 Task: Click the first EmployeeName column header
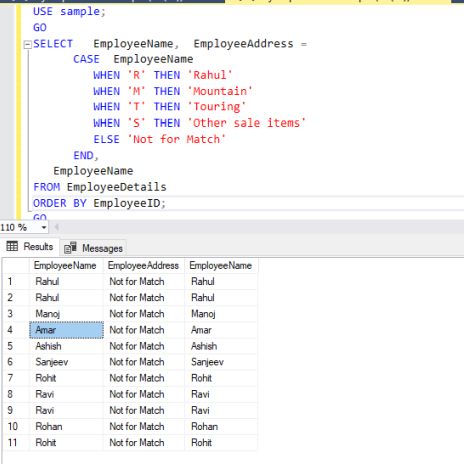66,265
